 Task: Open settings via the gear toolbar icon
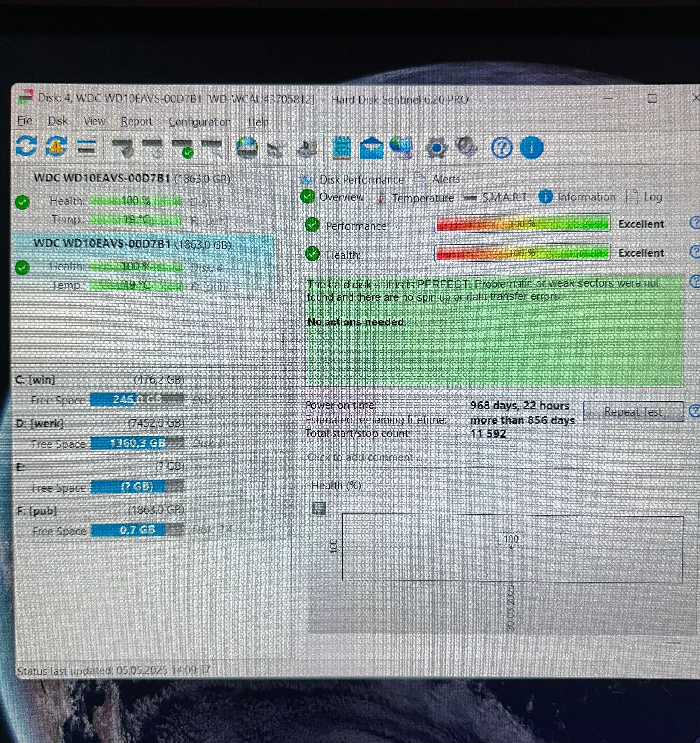click(x=436, y=148)
